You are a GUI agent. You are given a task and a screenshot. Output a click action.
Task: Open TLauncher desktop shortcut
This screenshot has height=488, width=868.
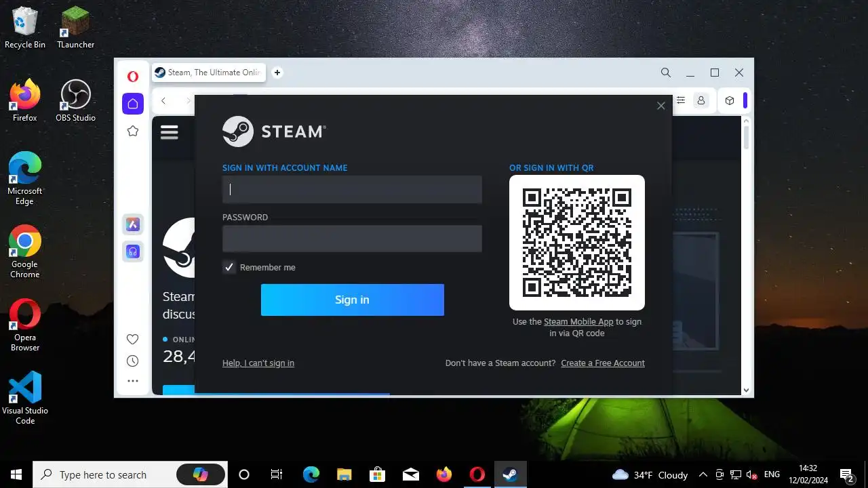pos(75,28)
